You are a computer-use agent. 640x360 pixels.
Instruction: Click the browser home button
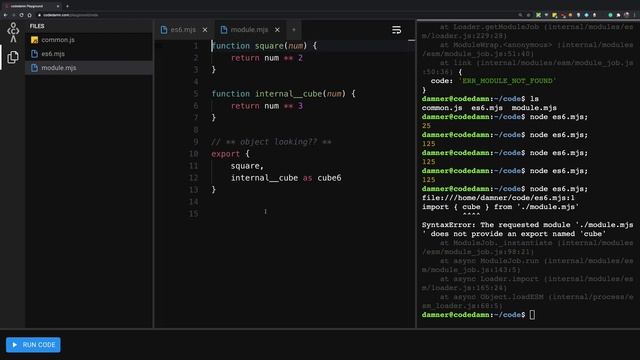(29, 15)
